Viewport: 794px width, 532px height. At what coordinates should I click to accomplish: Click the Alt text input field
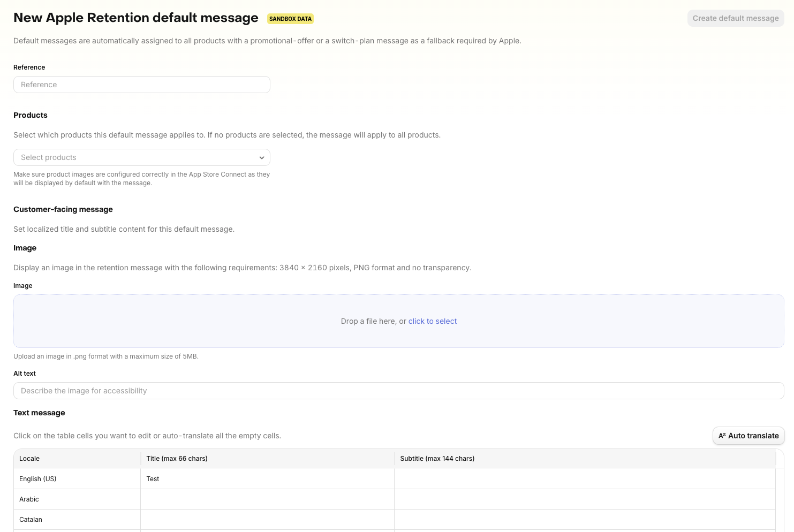[398, 391]
